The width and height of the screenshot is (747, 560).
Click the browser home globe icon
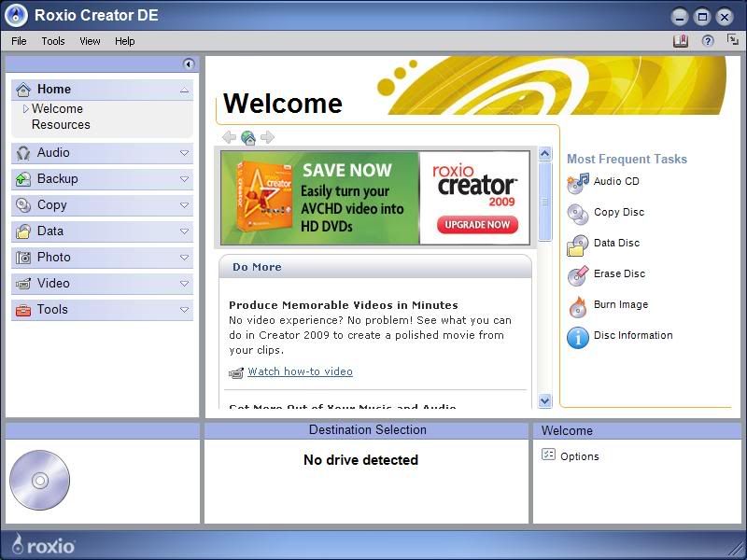click(248, 137)
